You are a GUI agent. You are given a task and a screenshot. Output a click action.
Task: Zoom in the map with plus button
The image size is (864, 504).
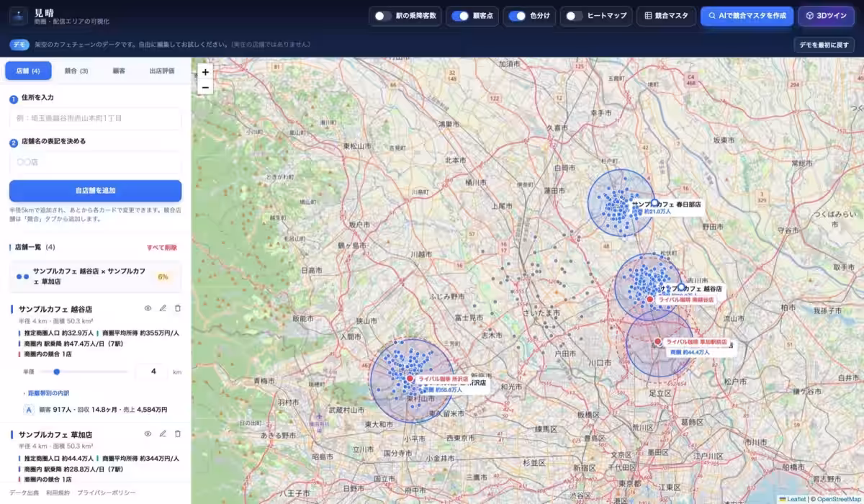(205, 72)
